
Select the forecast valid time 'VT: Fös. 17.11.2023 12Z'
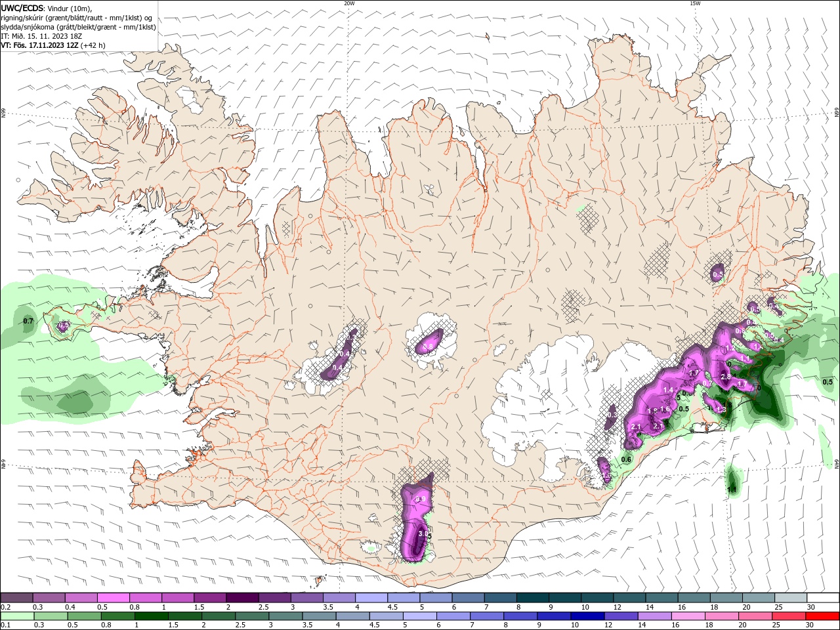[x=40, y=45]
